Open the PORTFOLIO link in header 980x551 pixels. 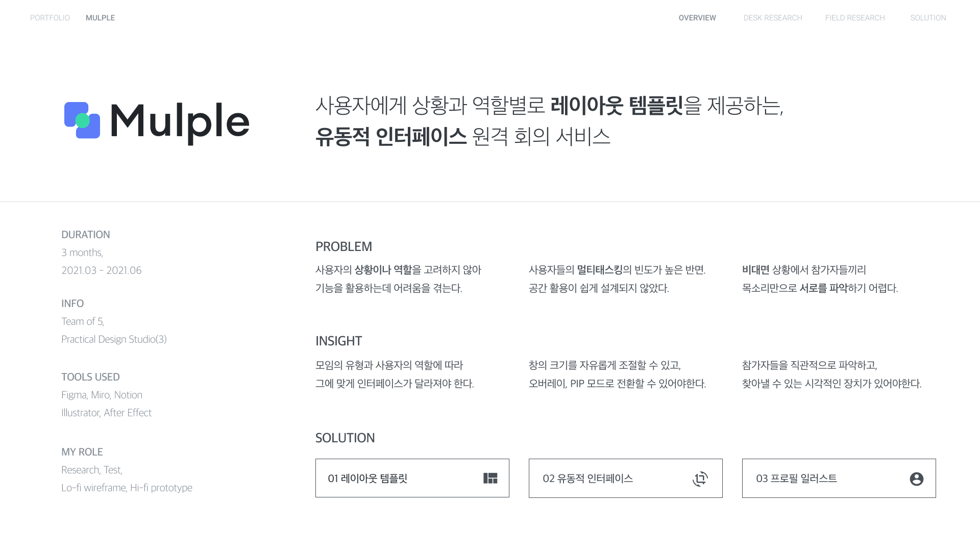50,18
